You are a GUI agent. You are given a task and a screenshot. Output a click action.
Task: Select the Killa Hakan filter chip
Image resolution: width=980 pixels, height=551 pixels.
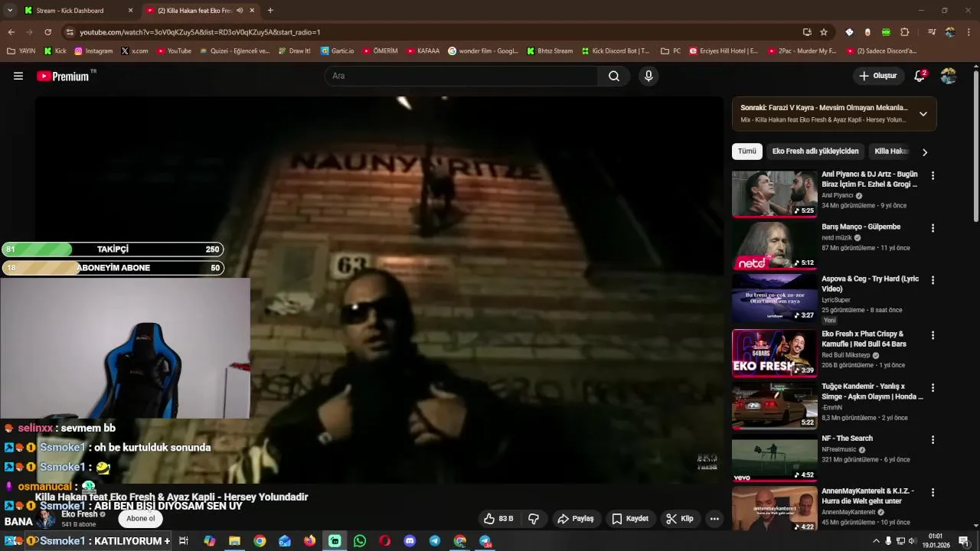(x=891, y=152)
